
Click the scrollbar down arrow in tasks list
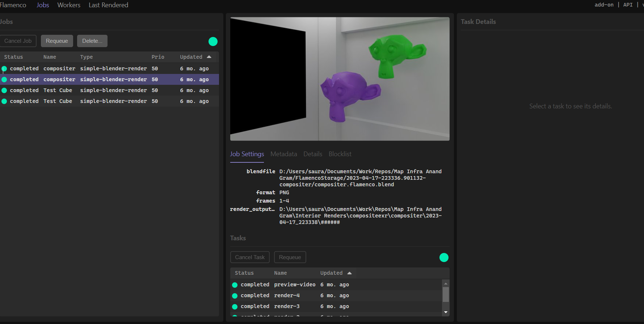point(446,312)
